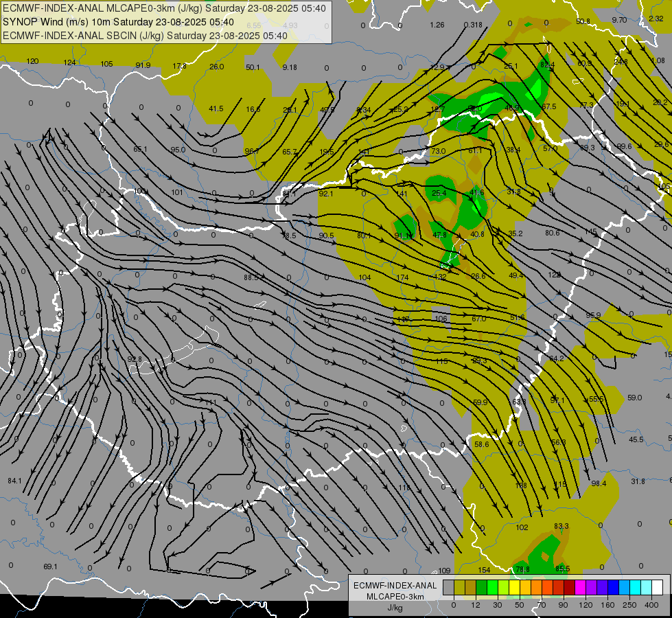Click the map value '59.9'
The image size is (672, 618).
(480, 402)
